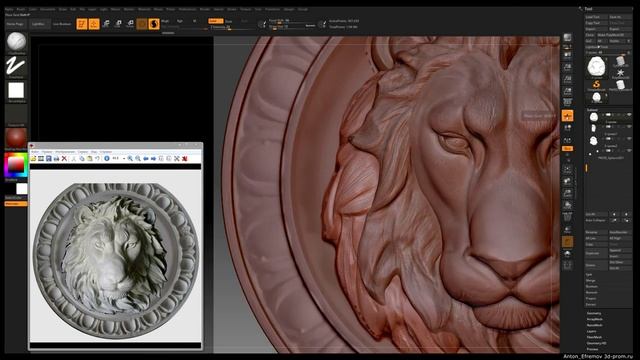Open the current brush thumbnail picker
Viewport: 640px width, 360px height.
click(16, 42)
